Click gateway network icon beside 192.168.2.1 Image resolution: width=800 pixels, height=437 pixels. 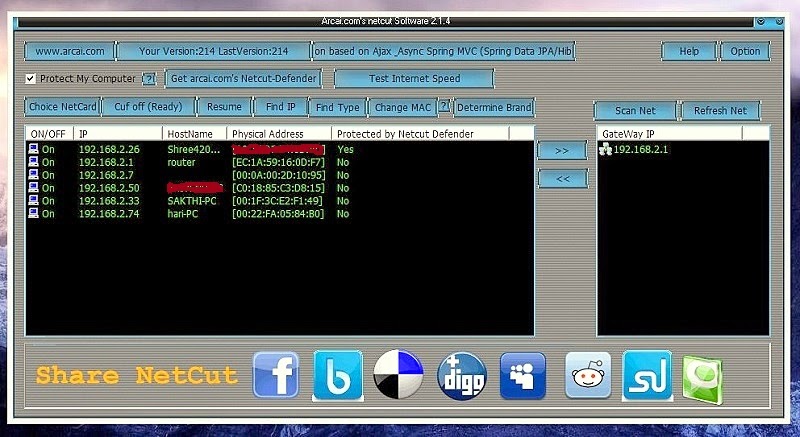tap(606, 149)
